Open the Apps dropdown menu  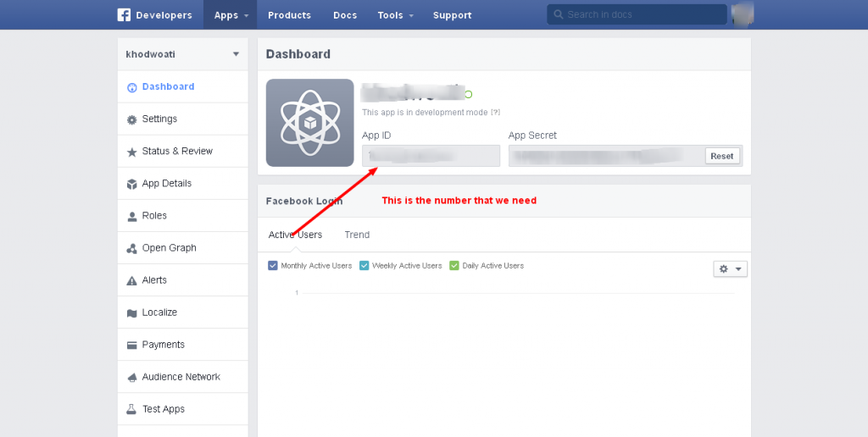click(231, 15)
